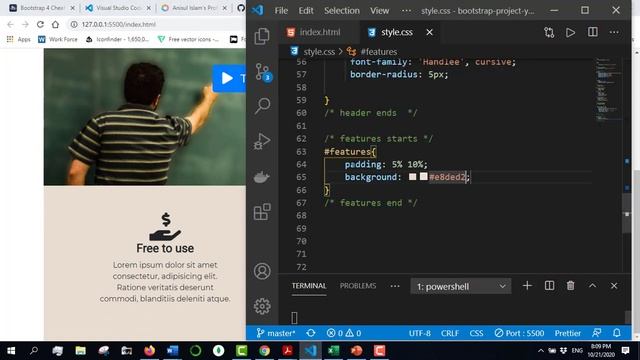Screen dimensions: 640x360
Task: Click the Run play icon in editor toolbar
Action: pyautogui.click(x=571, y=32)
